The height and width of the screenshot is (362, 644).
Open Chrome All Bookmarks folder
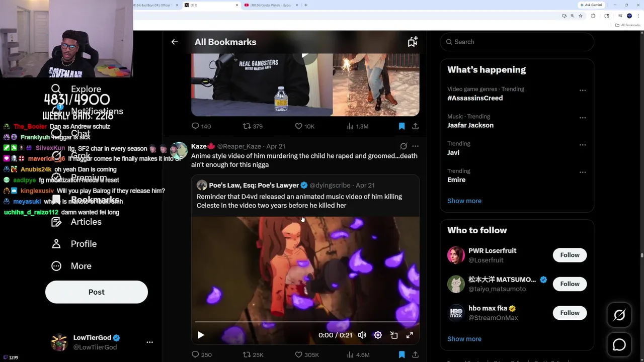pyautogui.click(x=628, y=25)
